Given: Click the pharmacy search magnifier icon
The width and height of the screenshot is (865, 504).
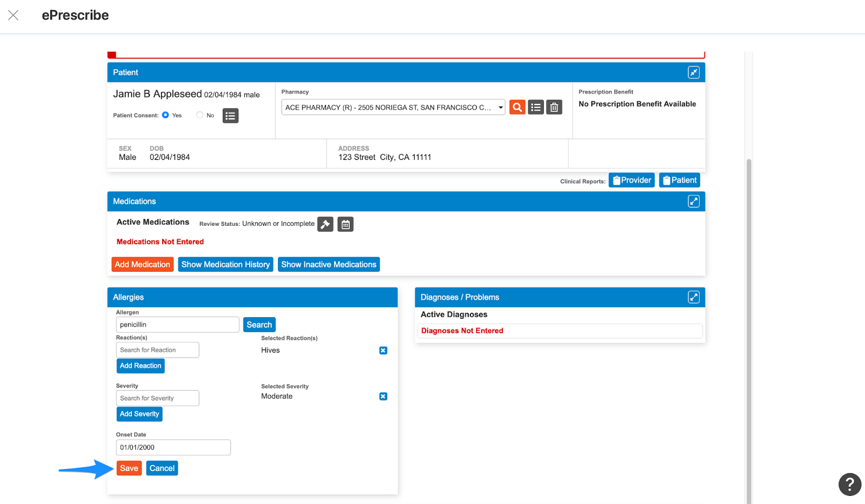Looking at the screenshot, I should coord(517,107).
